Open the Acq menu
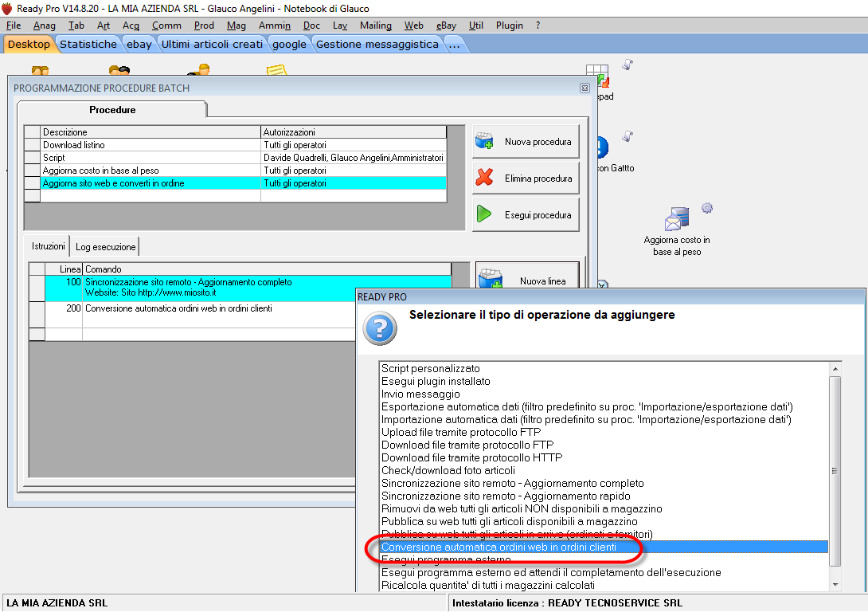 point(131,25)
